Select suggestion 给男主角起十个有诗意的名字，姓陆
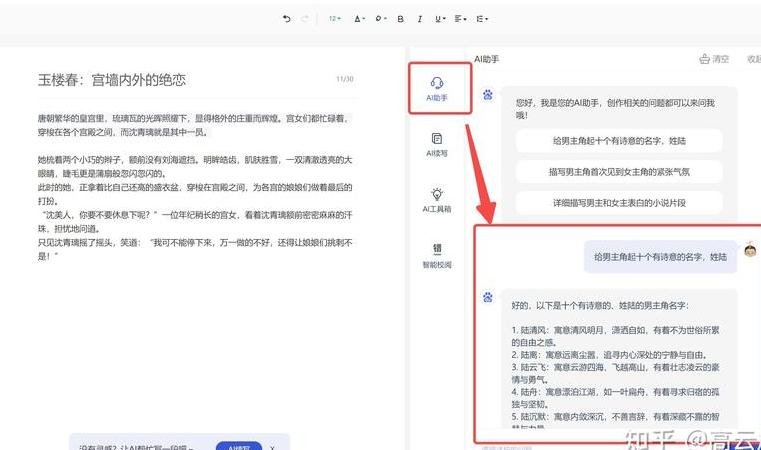The width and height of the screenshot is (761, 450). (619, 141)
